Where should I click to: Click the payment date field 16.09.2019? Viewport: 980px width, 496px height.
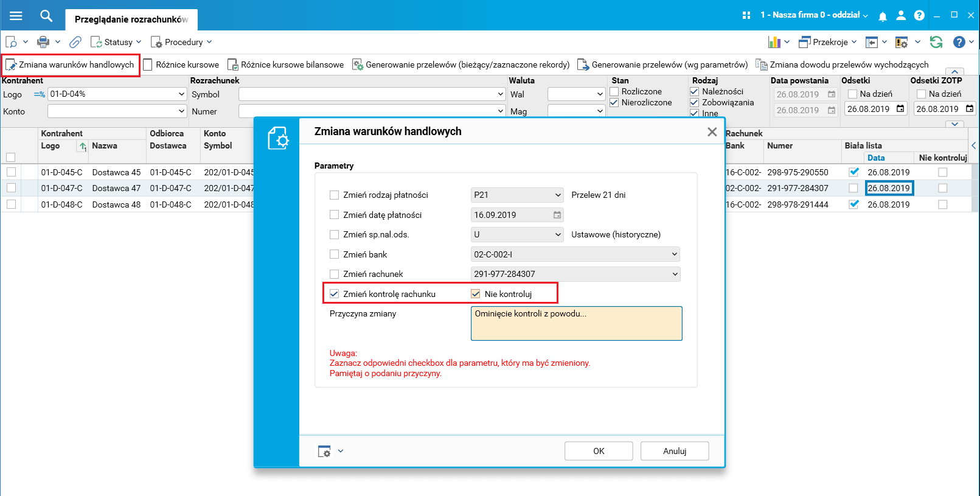click(x=517, y=215)
